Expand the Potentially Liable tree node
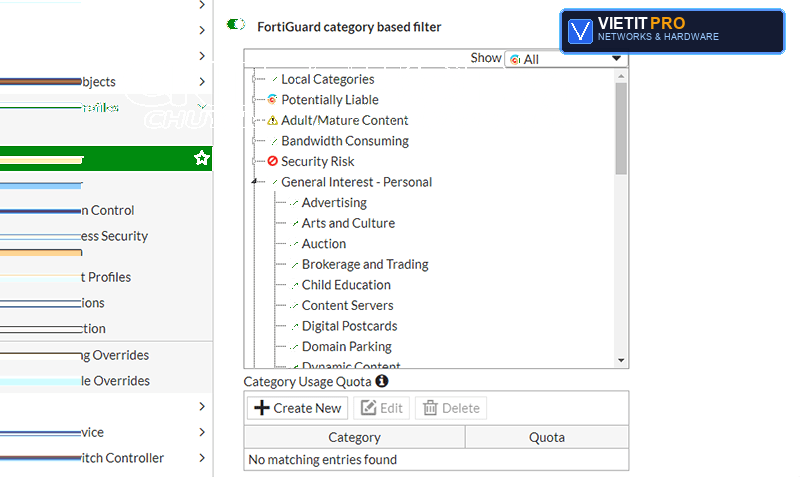 click(x=254, y=99)
